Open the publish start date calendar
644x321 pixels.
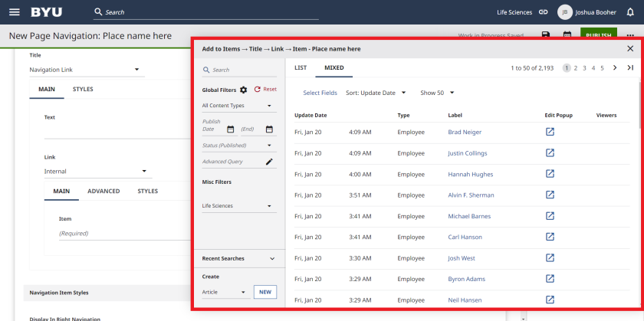(x=230, y=129)
